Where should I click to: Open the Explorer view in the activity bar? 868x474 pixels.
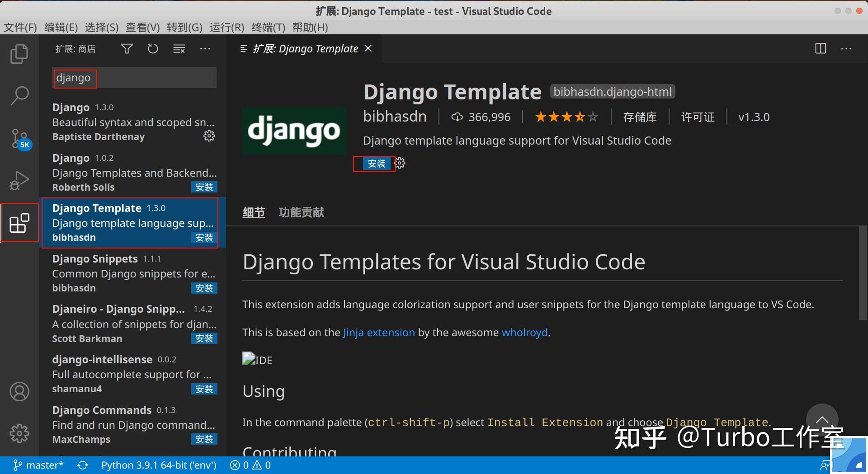[x=19, y=53]
